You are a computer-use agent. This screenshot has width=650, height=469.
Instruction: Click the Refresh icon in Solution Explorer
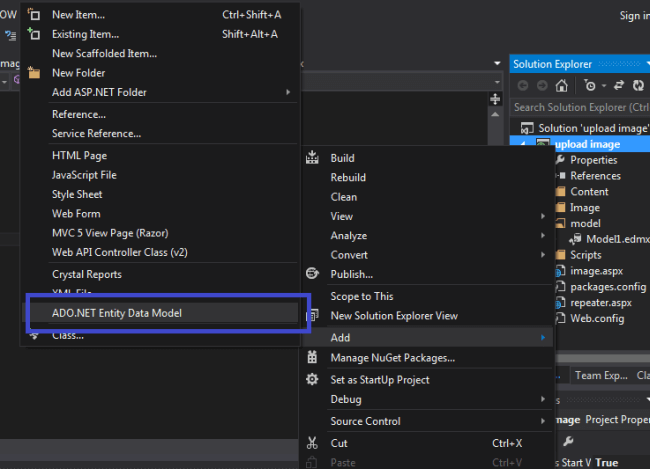[x=638, y=85]
